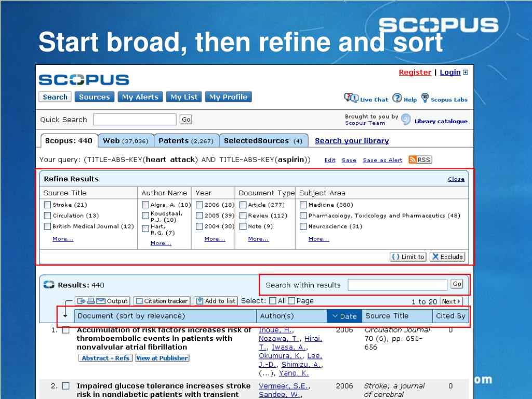Tick Review (112) document type

click(243, 216)
